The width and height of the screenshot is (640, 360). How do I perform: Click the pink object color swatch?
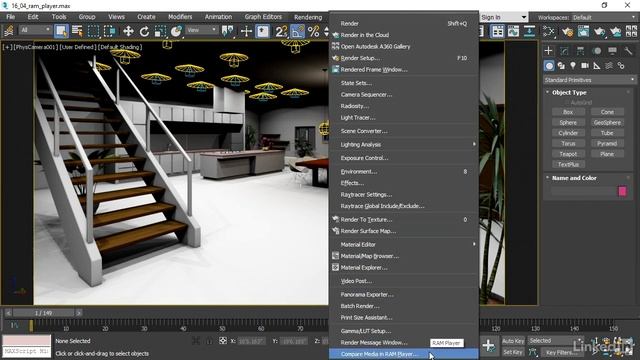(x=622, y=191)
